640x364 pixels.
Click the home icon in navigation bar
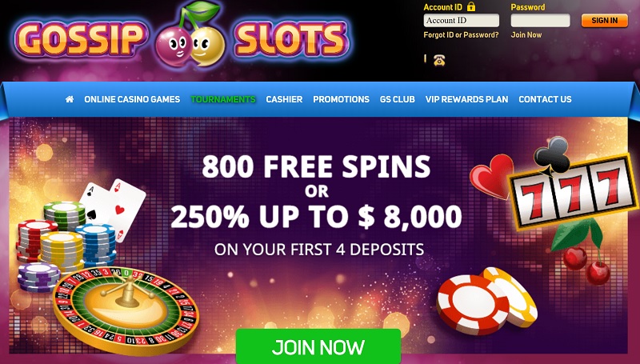[70, 99]
